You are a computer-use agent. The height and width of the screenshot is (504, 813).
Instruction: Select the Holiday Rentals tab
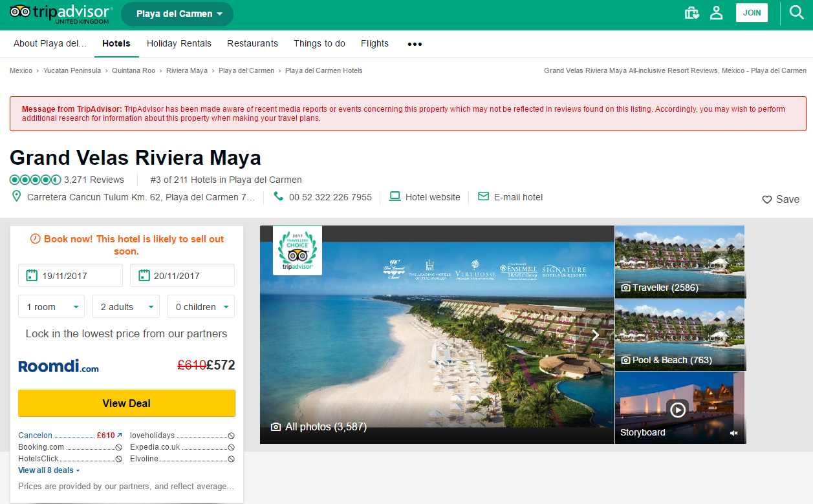click(x=179, y=43)
